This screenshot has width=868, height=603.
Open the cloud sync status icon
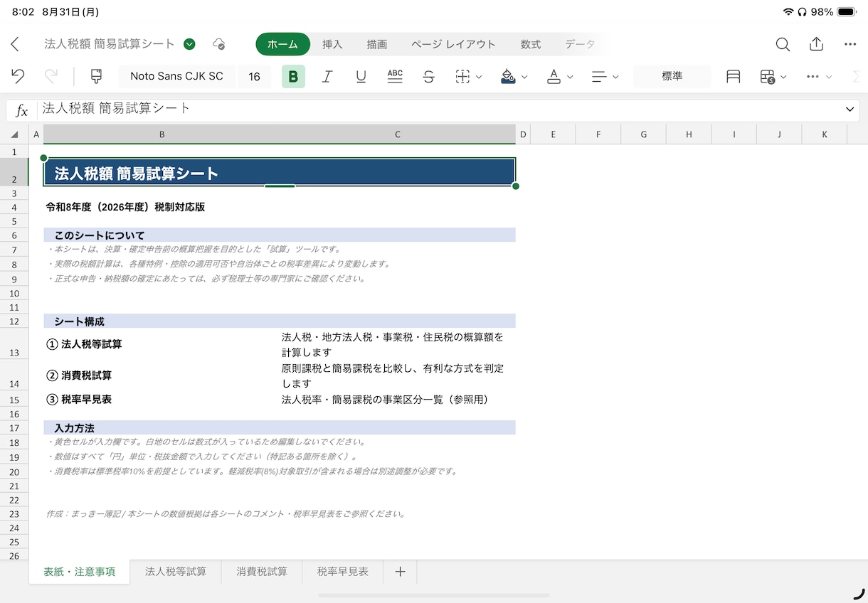(219, 44)
